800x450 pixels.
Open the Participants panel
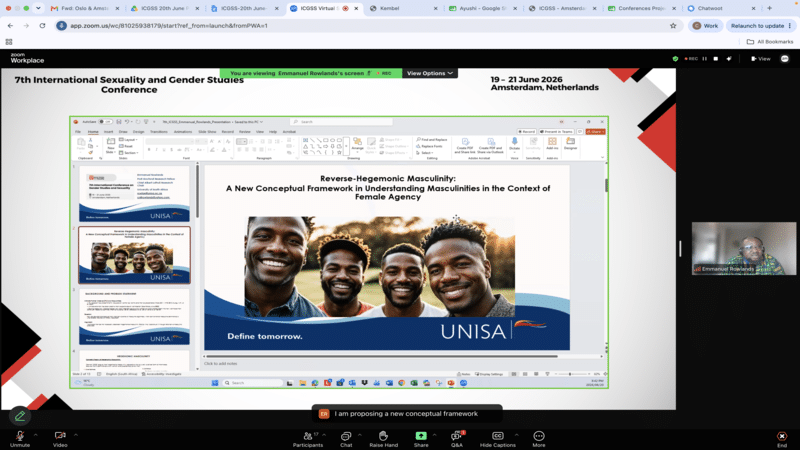click(x=308, y=438)
